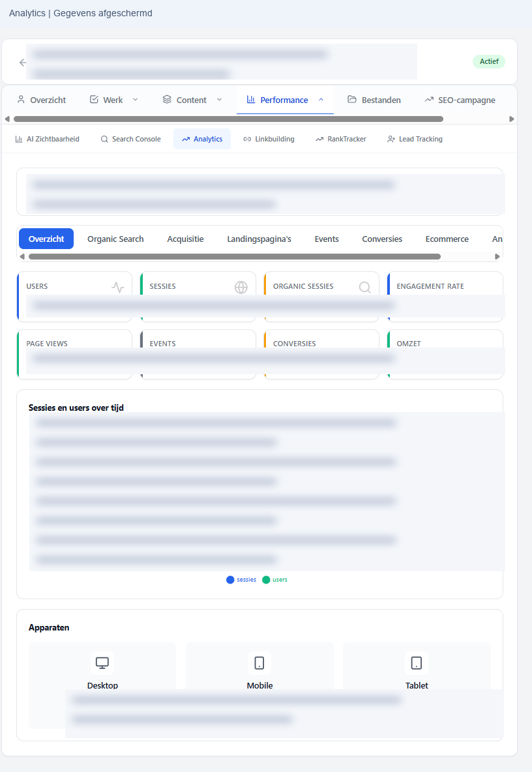Click the sessies legend label
Image resolution: width=532 pixels, height=772 pixels.
(246, 580)
